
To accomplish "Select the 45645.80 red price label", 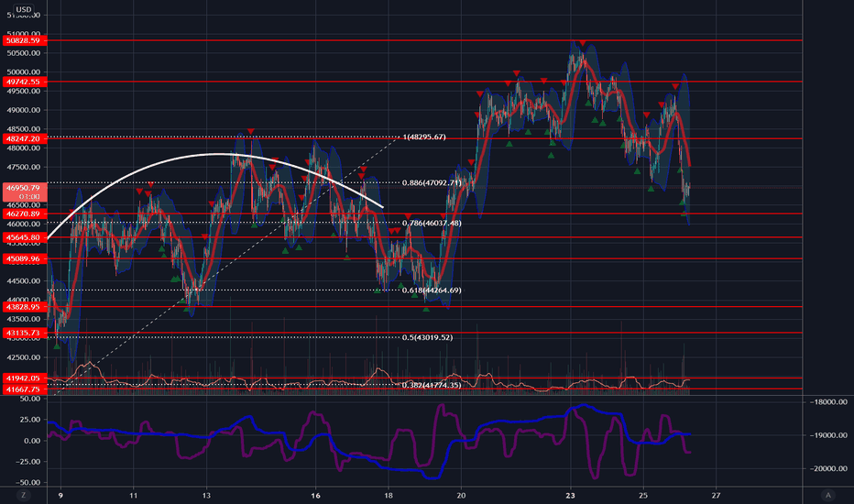I will coord(25,237).
